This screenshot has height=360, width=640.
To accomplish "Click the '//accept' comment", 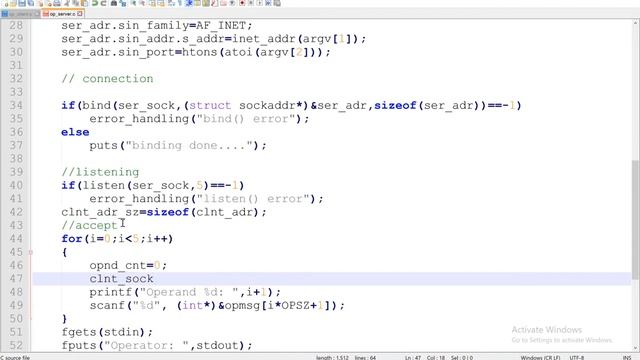I will (89, 225).
